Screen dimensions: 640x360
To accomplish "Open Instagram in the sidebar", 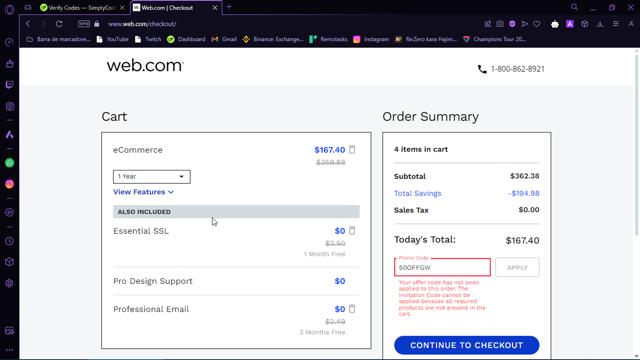I will click(x=9, y=184).
